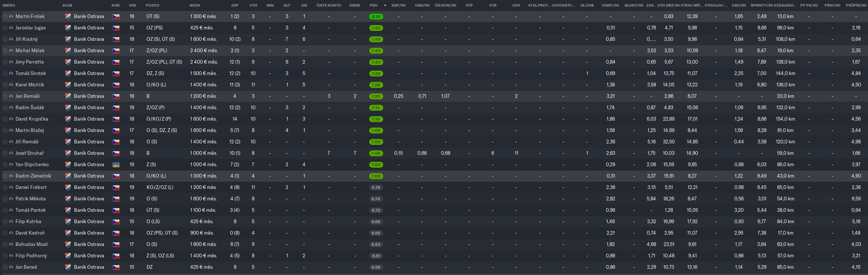868x275 pixels.
Task: Click Baník Ostrava club badge in Tomáš Sirotek row
Action: coord(68,74)
